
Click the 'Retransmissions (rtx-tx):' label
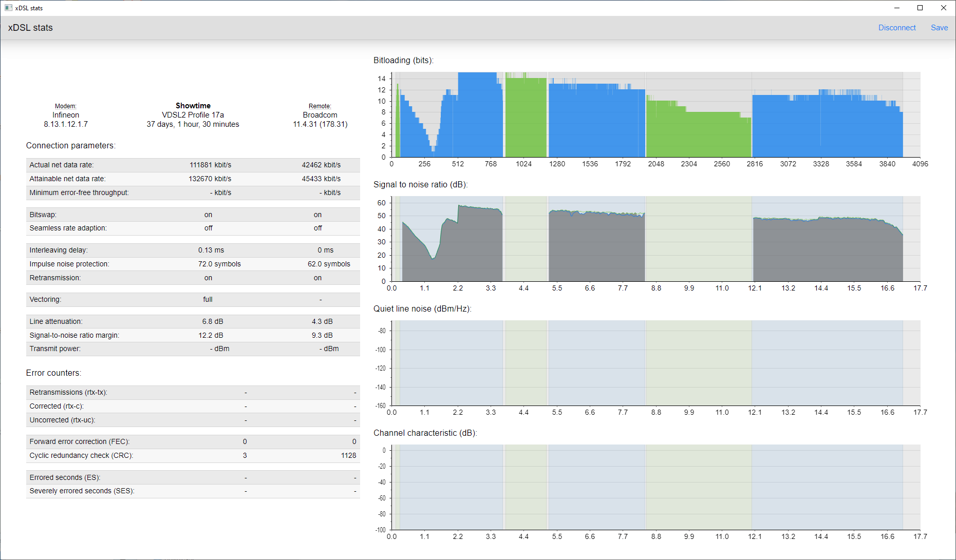(x=68, y=392)
